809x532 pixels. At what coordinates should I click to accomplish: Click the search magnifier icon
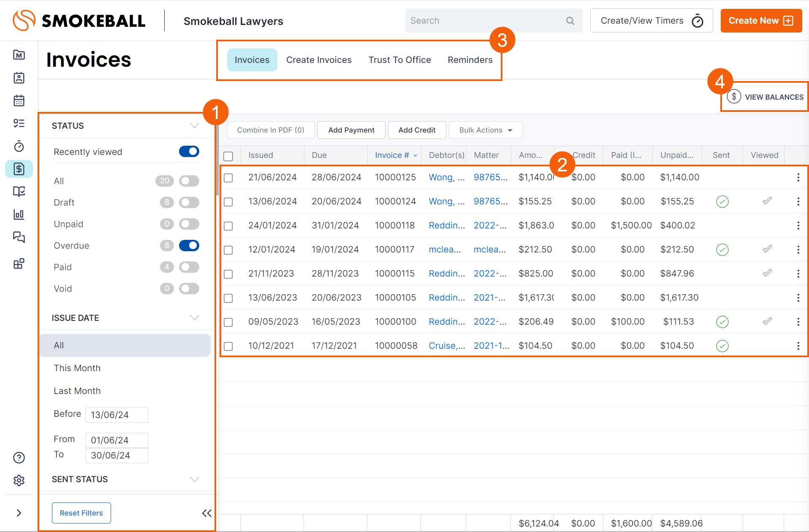[x=570, y=21]
